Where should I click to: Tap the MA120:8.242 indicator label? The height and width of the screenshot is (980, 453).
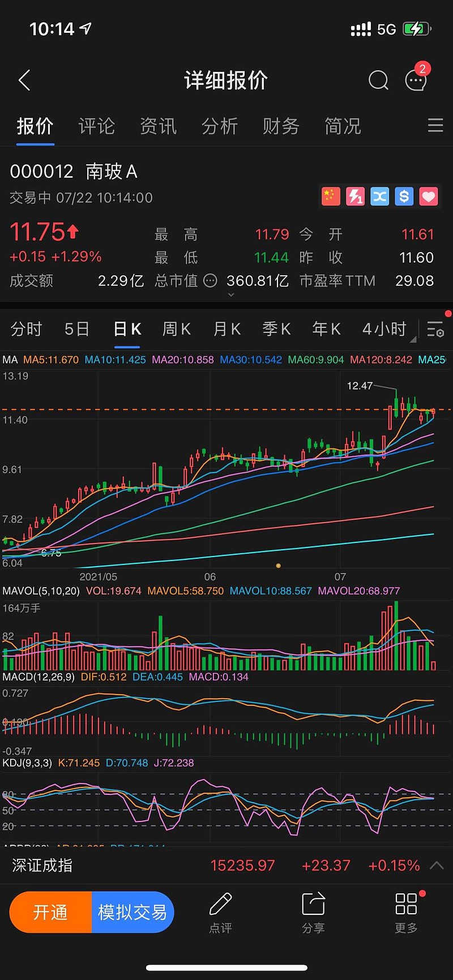click(381, 360)
